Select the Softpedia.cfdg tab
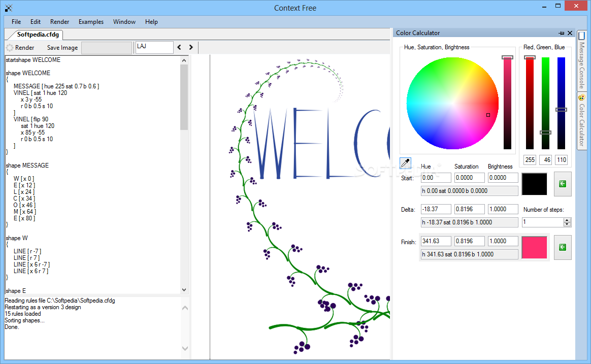This screenshot has width=591, height=364. click(x=37, y=35)
